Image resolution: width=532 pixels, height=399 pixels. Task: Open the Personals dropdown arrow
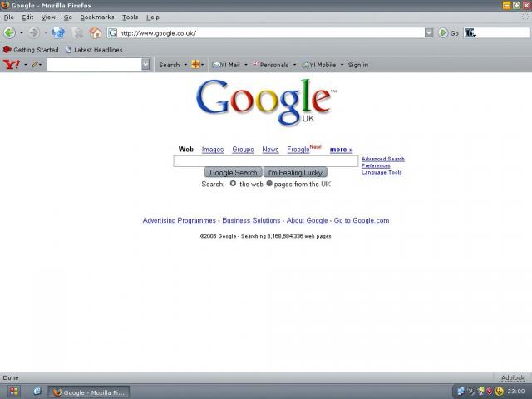[294, 65]
